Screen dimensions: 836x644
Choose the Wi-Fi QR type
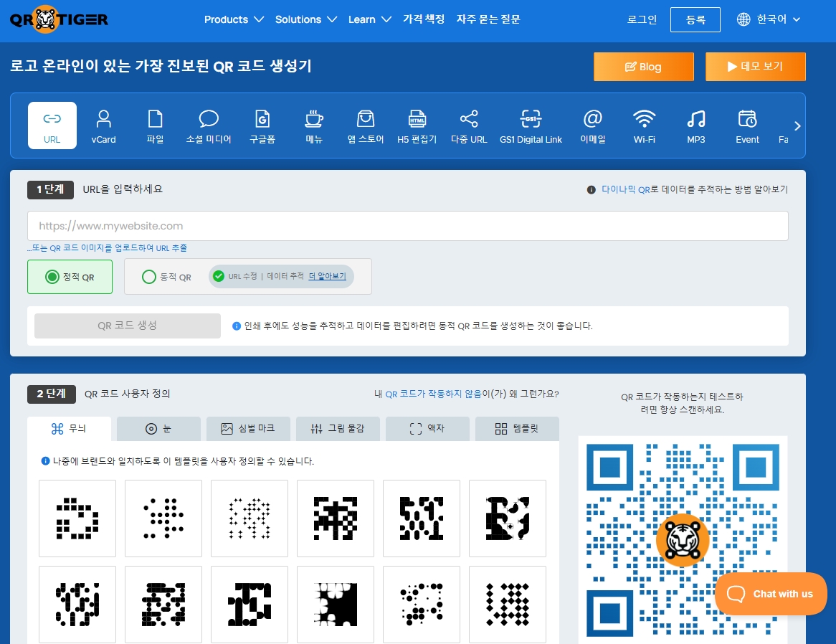click(644, 126)
